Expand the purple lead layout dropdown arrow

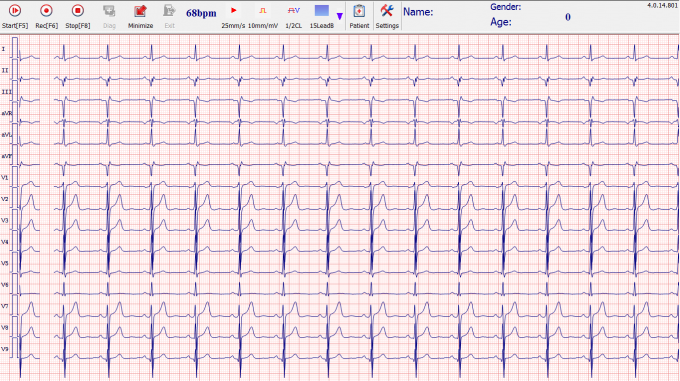(x=340, y=16)
